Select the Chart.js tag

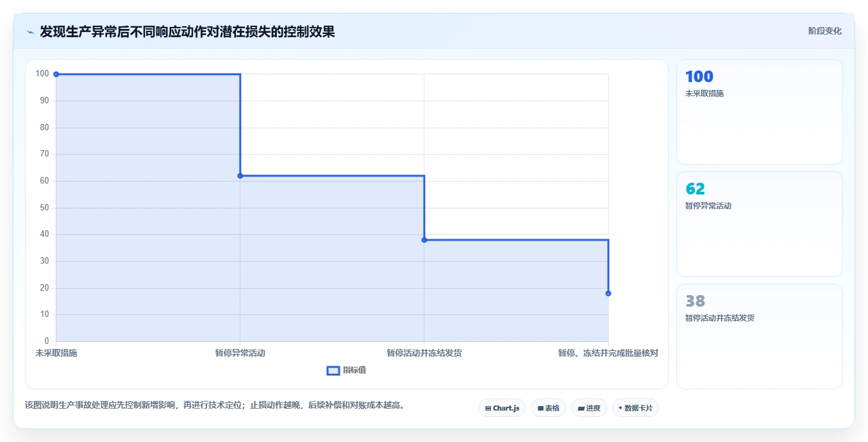(x=502, y=408)
